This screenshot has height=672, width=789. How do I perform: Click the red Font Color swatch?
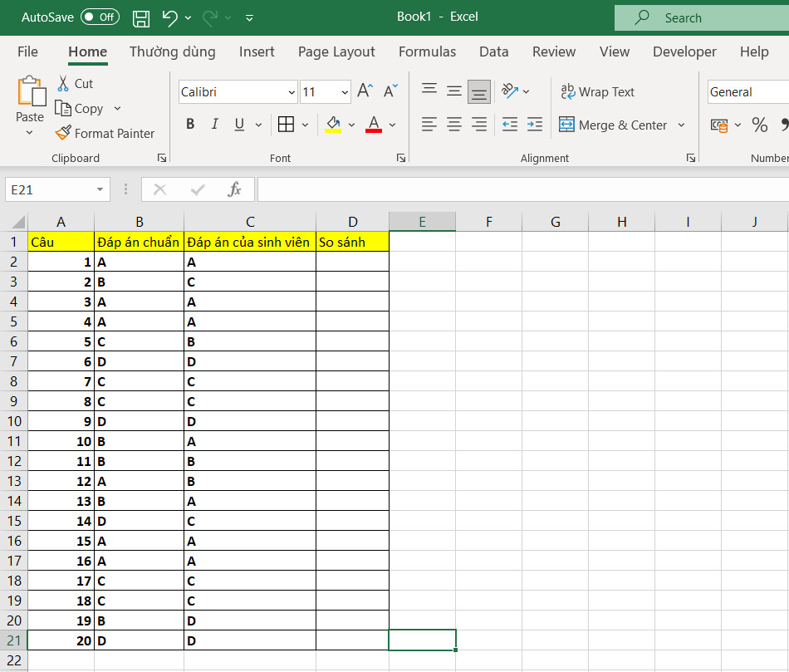coord(373,130)
